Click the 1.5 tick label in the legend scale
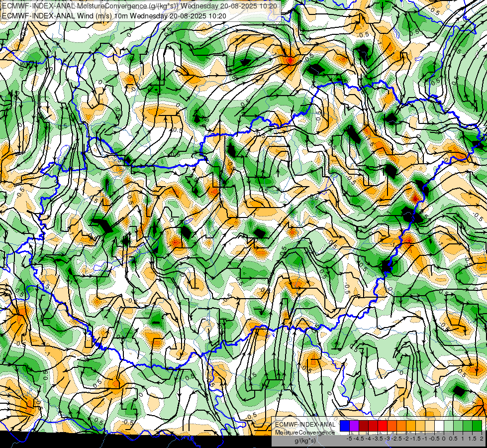 click(472, 439)
